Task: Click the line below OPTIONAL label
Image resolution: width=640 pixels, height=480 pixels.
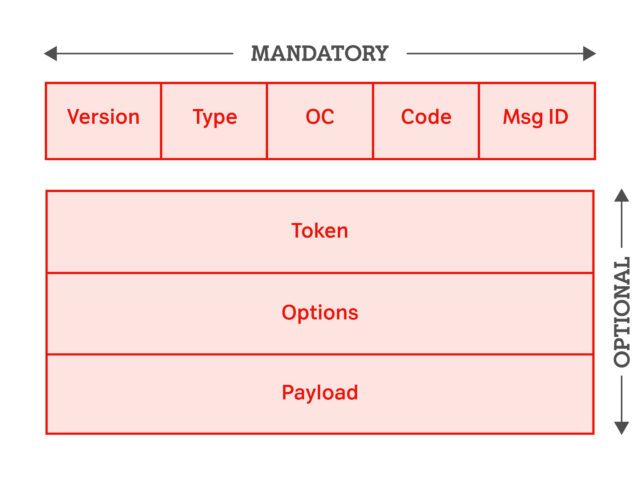Action: [x=622, y=399]
